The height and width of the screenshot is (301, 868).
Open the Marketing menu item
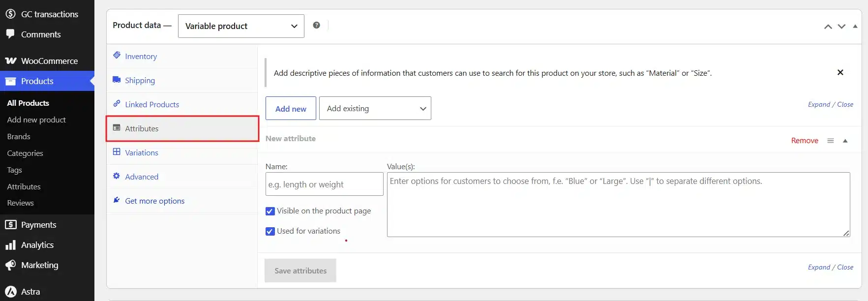[47, 265]
